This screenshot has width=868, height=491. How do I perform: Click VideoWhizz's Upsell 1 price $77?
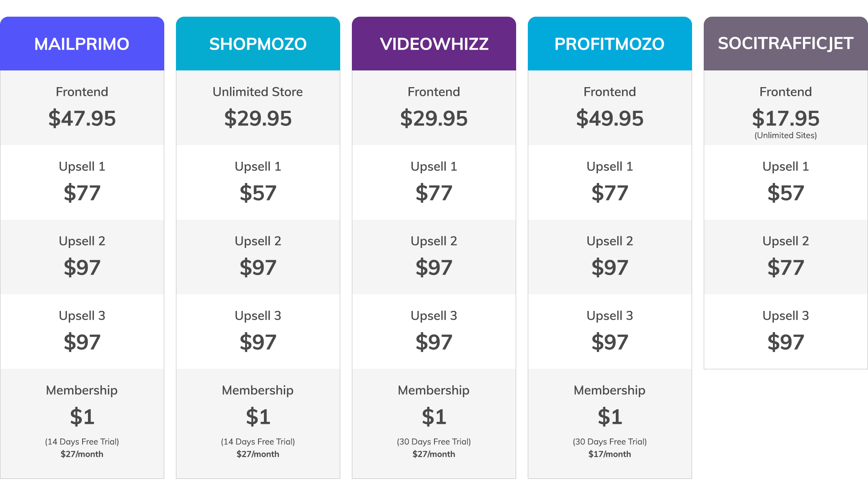point(434,193)
